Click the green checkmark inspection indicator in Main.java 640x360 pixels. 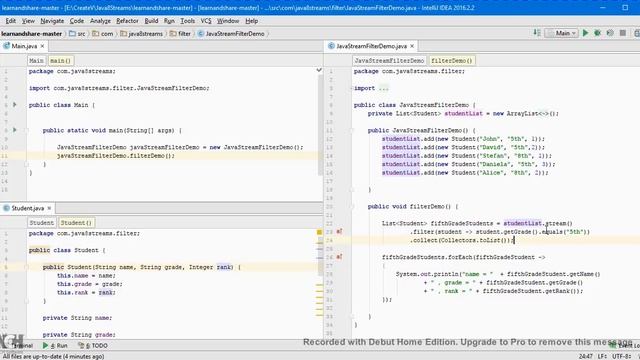click(319, 71)
